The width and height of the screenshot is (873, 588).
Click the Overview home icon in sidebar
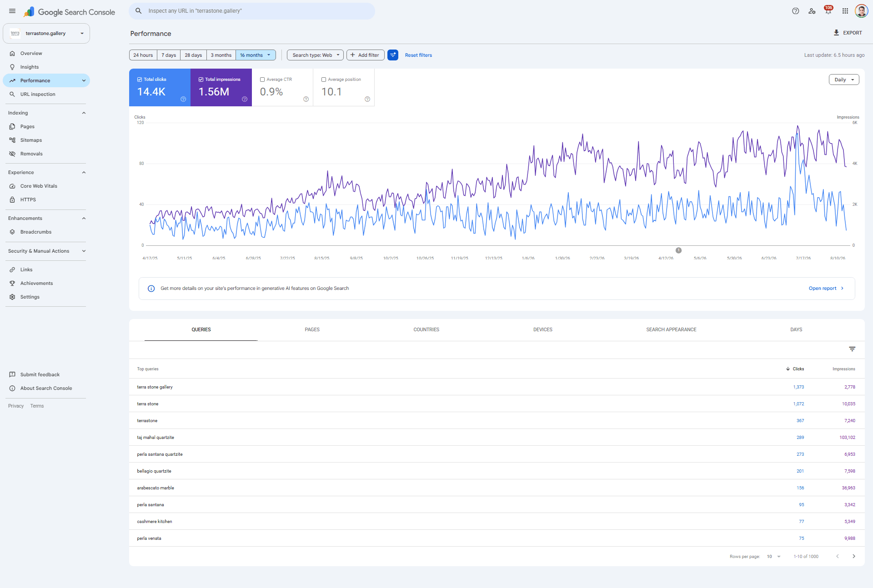[12, 54]
